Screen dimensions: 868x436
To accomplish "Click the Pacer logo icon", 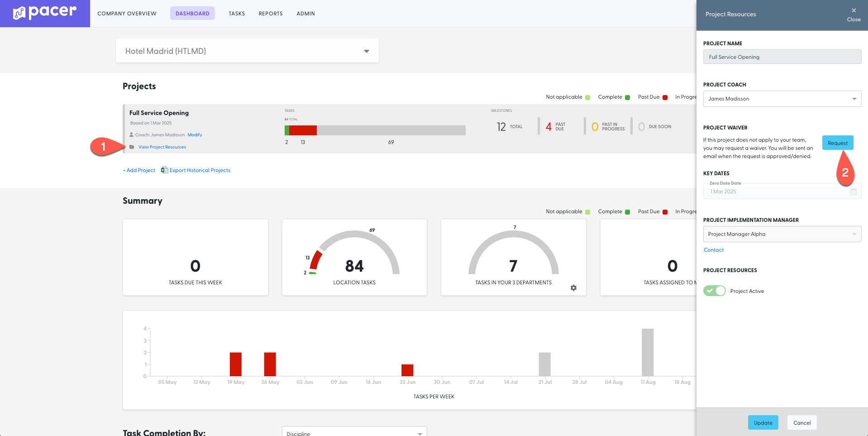I will [x=19, y=13].
